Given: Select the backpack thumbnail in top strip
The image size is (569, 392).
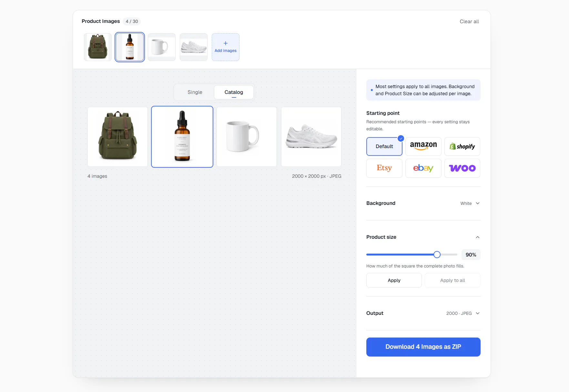Looking at the screenshot, I should 98,47.
